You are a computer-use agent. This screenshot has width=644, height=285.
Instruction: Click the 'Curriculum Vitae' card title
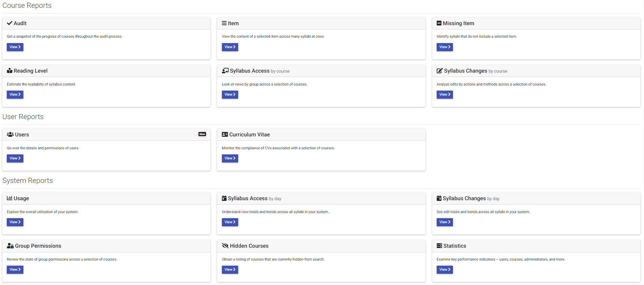[x=250, y=134]
